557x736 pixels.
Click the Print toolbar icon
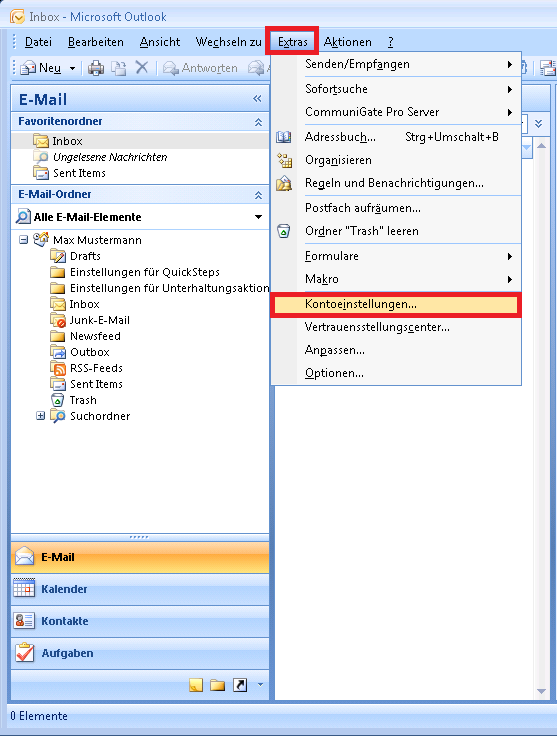96,68
